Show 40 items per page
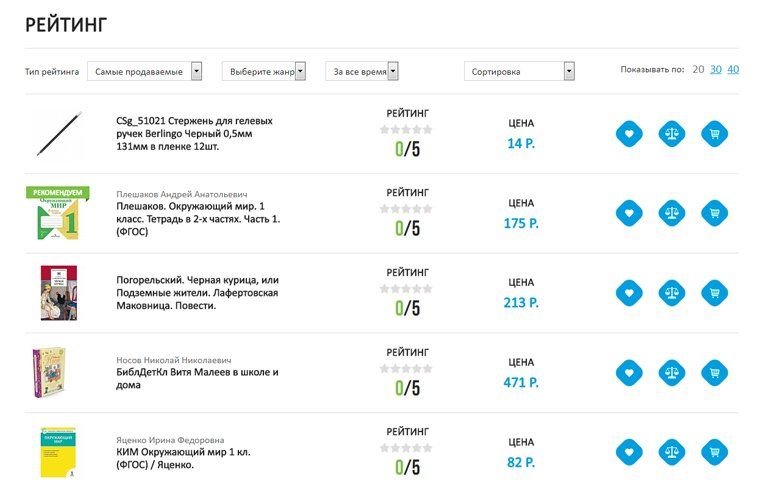The image size is (762, 490). pos(733,69)
